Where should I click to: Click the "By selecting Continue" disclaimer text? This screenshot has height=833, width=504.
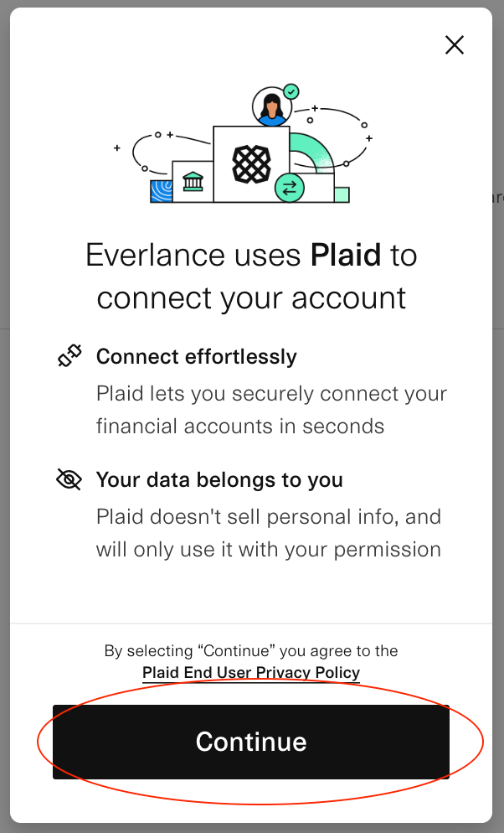[x=251, y=650]
